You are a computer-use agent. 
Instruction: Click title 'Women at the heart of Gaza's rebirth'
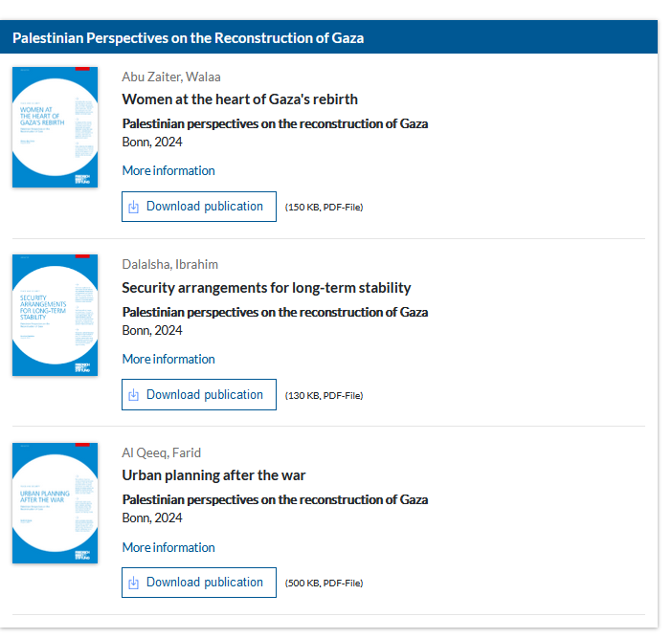[239, 99]
